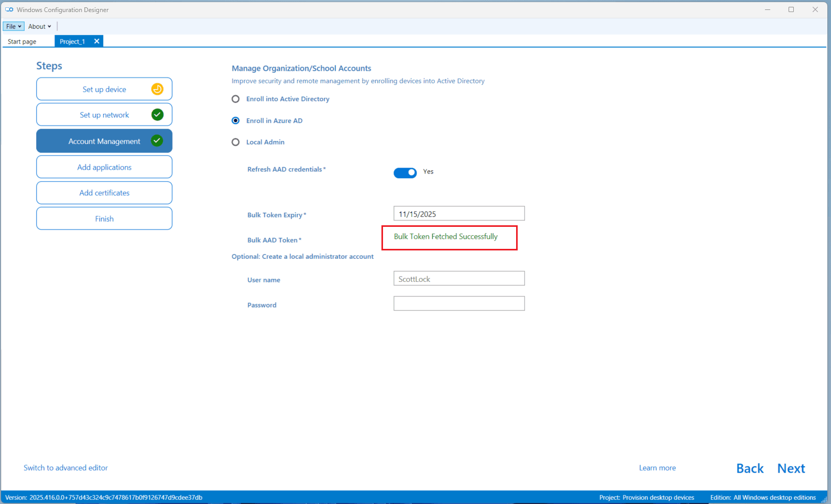This screenshot has height=504, width=831.
Task: Click the Account Management green checkmark icon
Action: pos(157,141)
